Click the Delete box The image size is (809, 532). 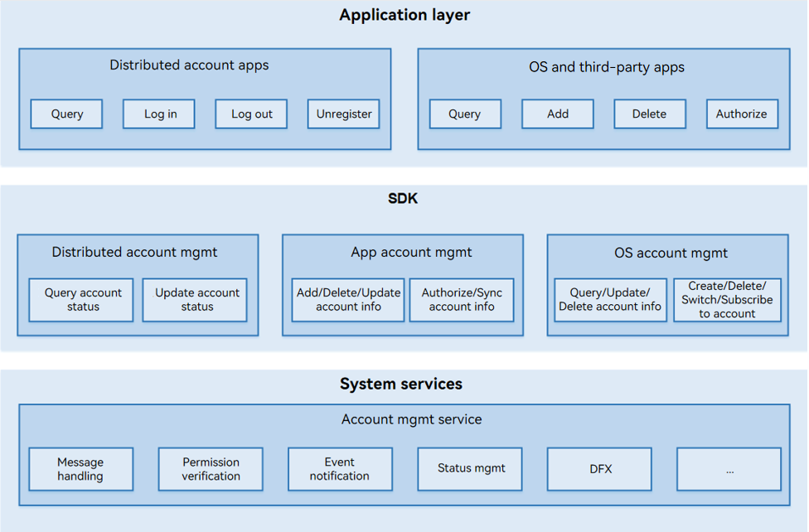coord(650,114)
